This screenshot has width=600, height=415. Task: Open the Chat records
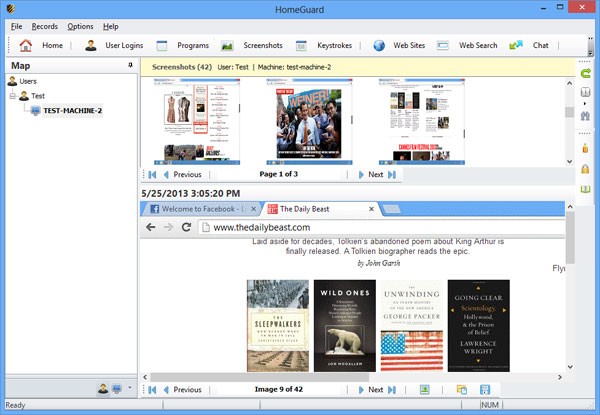click(530, 45)
